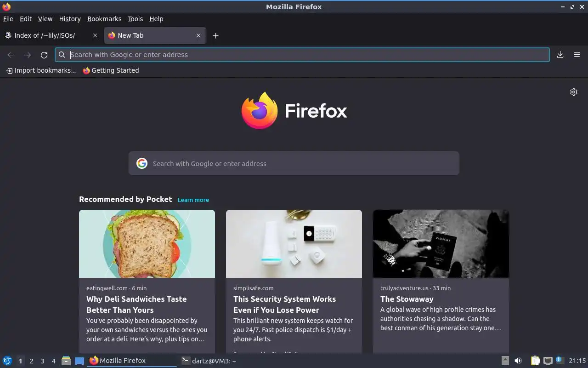The width and height of the screenshot is (588, 368).
Task: Open the Help menu
Action: [x=156, y=19]
